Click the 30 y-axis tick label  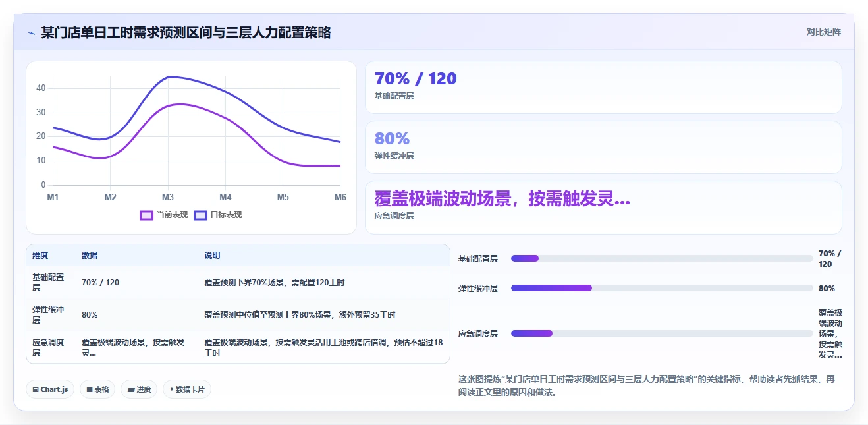coord(41,113)
